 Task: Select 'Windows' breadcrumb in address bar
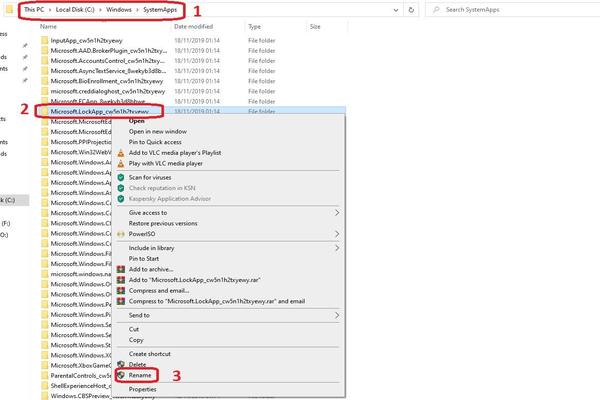[x=119, y=10]
